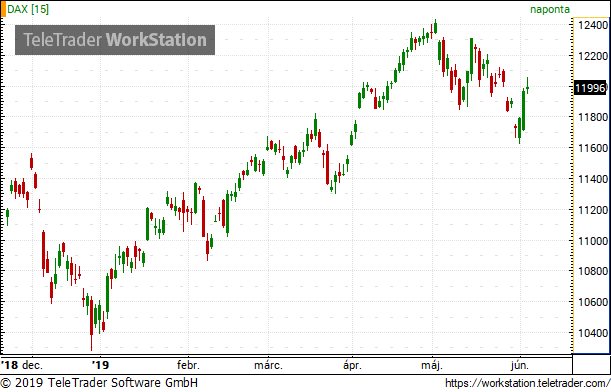This screenshot has height=392, width=611.
Task: Select the '18 dec. date axis label
Action: tap(22, 365)
